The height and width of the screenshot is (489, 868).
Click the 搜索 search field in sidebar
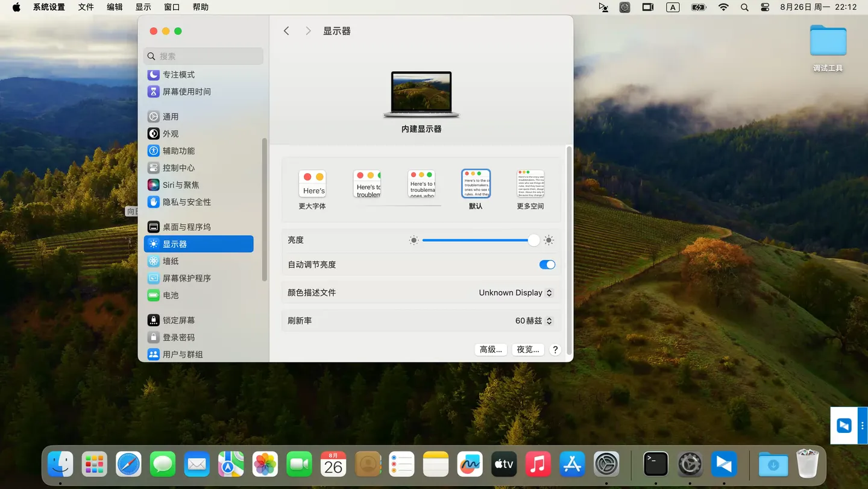[204, 56]
